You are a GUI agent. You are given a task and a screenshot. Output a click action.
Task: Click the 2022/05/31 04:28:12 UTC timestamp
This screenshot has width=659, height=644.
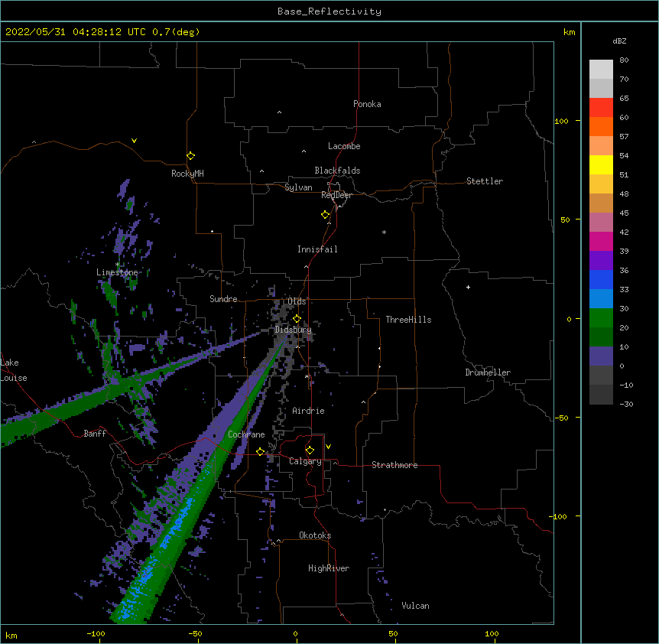point(76,32)
